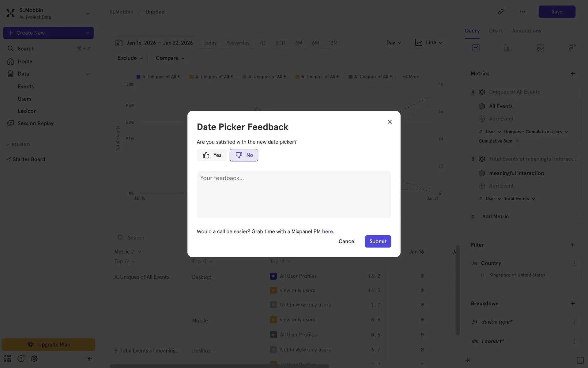This screenshot has width=588, height=368.
Task: Click the Your feedback text area
Action: [x=294, y=194]
